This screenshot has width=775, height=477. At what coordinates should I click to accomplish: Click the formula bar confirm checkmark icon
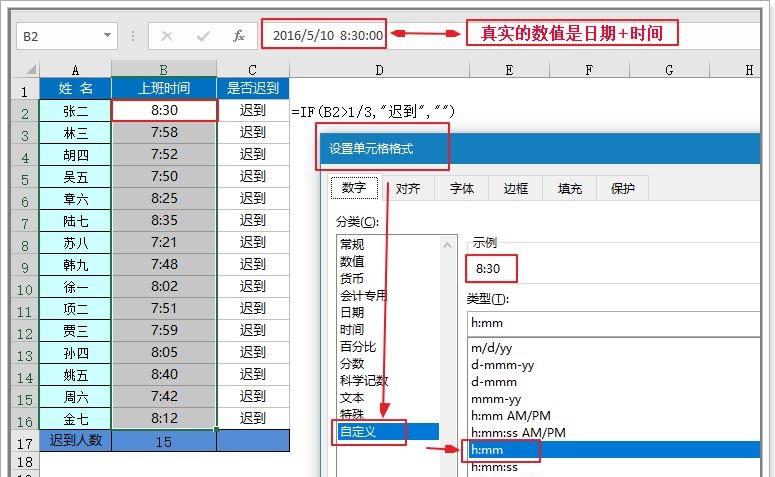203,36
